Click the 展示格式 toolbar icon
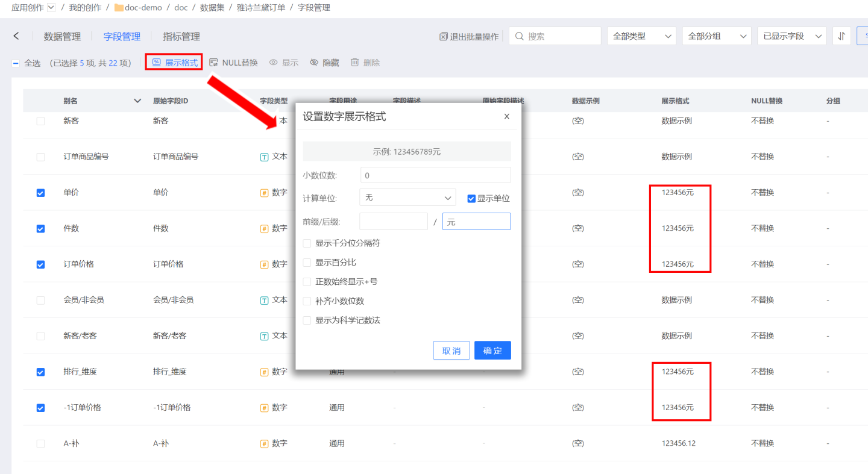 tap(157, 63)
